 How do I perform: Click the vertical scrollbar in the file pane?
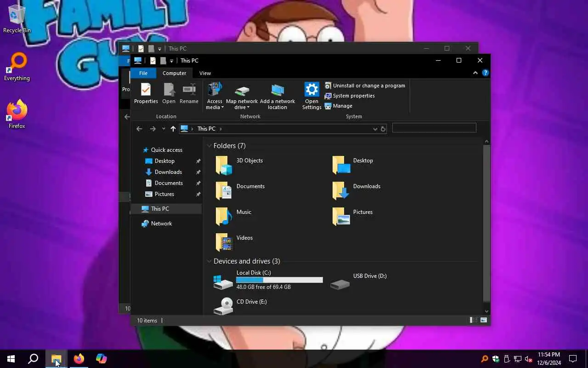[x=487, y=223]
